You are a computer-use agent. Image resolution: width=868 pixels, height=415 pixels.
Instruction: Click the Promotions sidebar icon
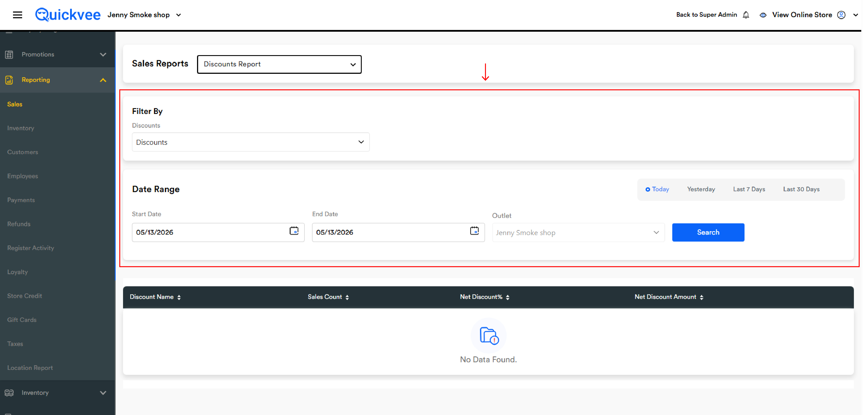click(9, 54)
